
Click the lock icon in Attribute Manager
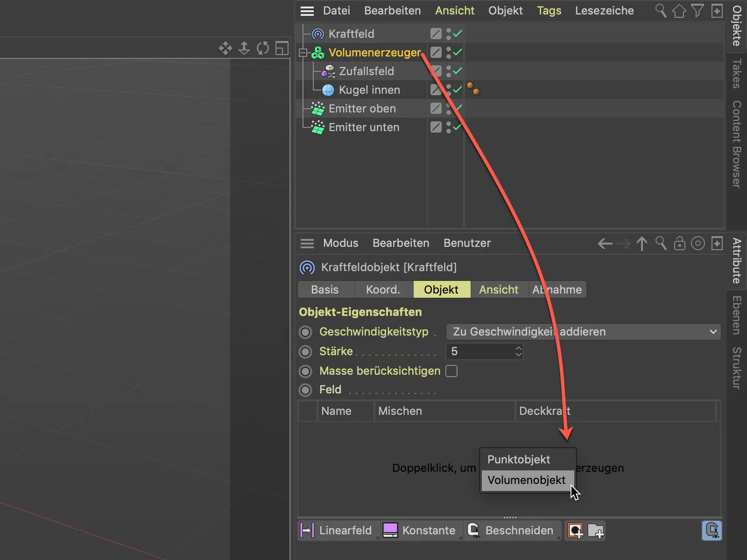[680, 243]
